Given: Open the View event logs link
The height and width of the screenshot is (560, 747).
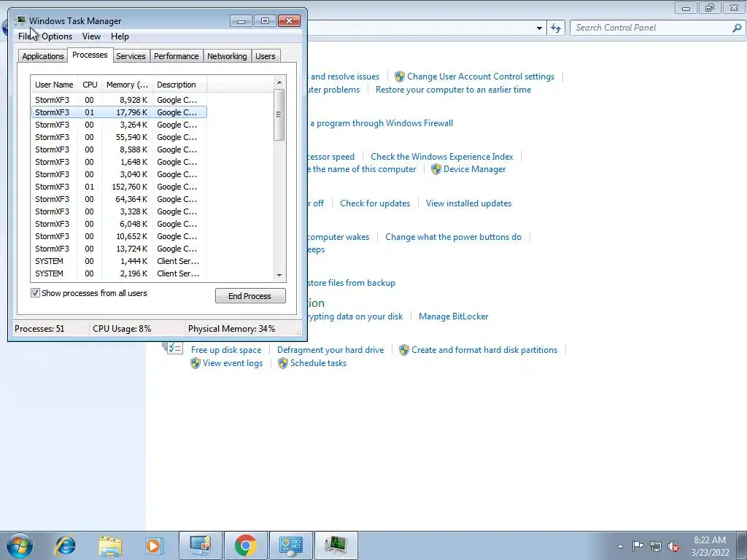Looking at the screenshot, I should [233, 363].
